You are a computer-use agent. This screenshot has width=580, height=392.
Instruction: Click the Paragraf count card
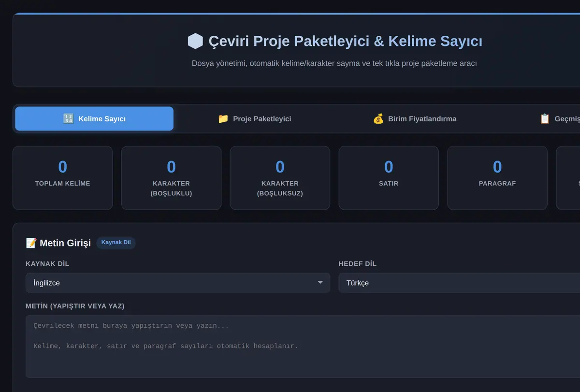497,178
